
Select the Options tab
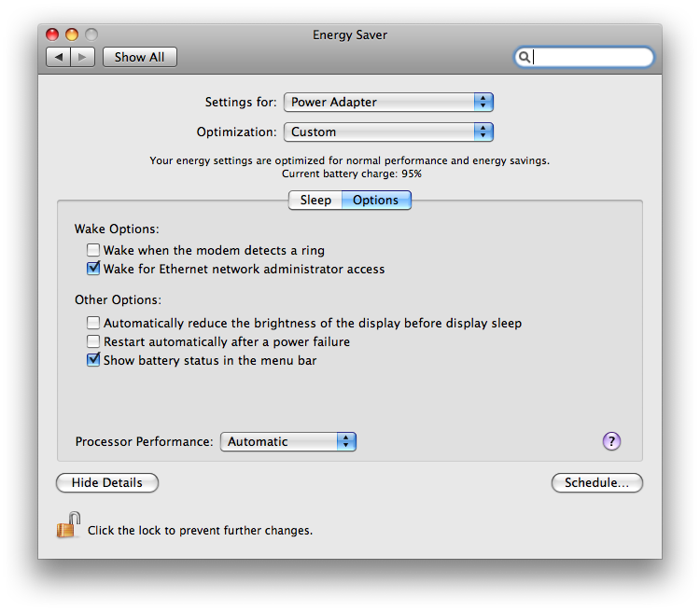click(x=376, y=200)
